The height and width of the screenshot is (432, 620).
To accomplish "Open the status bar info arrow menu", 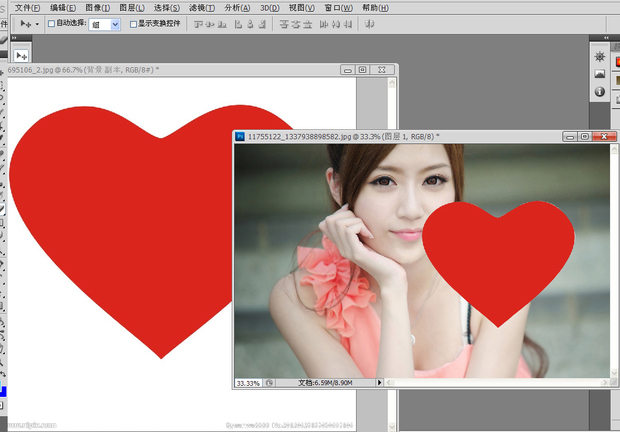I will pos(379,383).
